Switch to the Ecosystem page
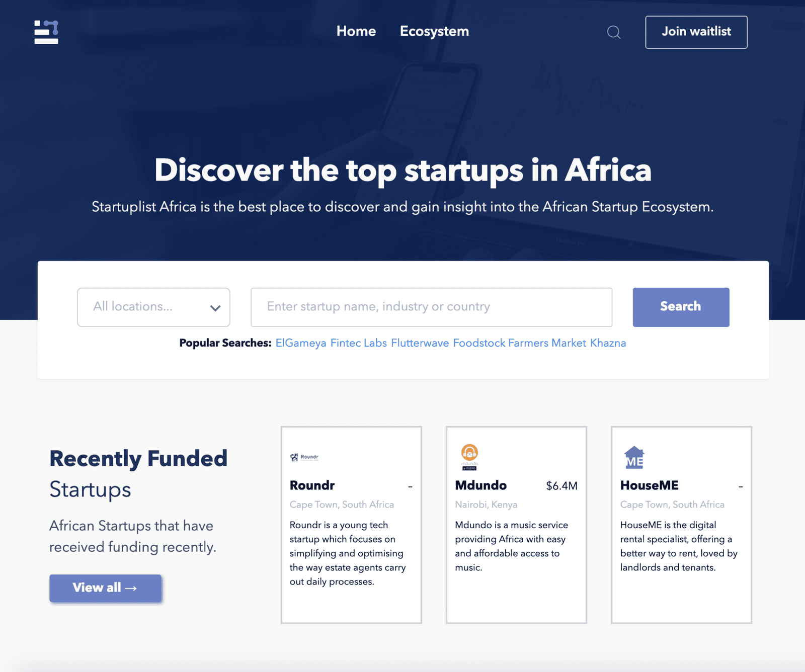Image resolution: width=805 pixels, height=672 pixels. coord(434,31)
